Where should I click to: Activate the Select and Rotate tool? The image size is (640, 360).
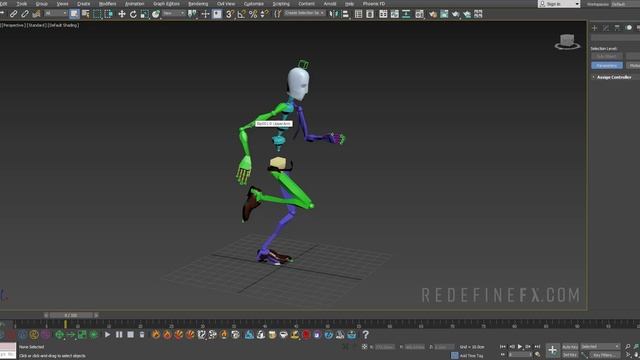pyautogui.click(x=133, y=14)
